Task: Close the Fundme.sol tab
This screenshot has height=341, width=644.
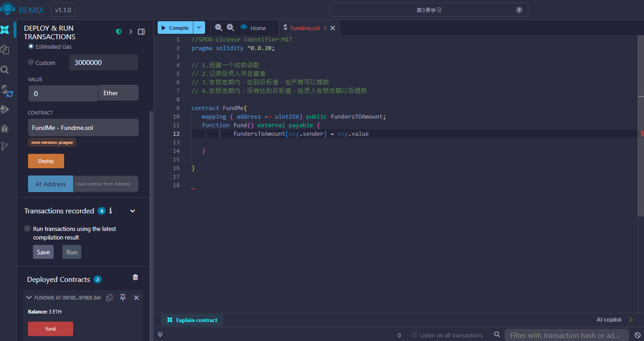Action: click(333, 28)
